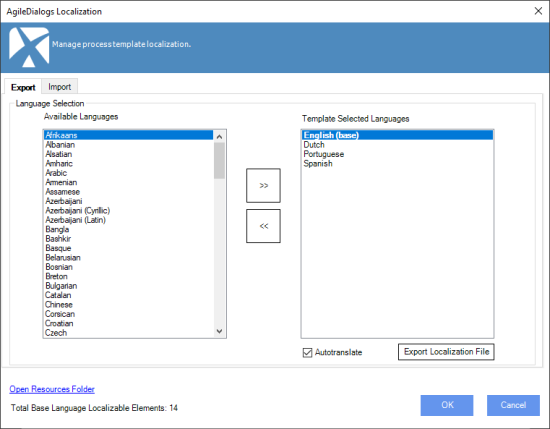This screenshot has width=550, height=429.
Task: Select Portuguese in selected languages list
Action: (x=397, y=154)
